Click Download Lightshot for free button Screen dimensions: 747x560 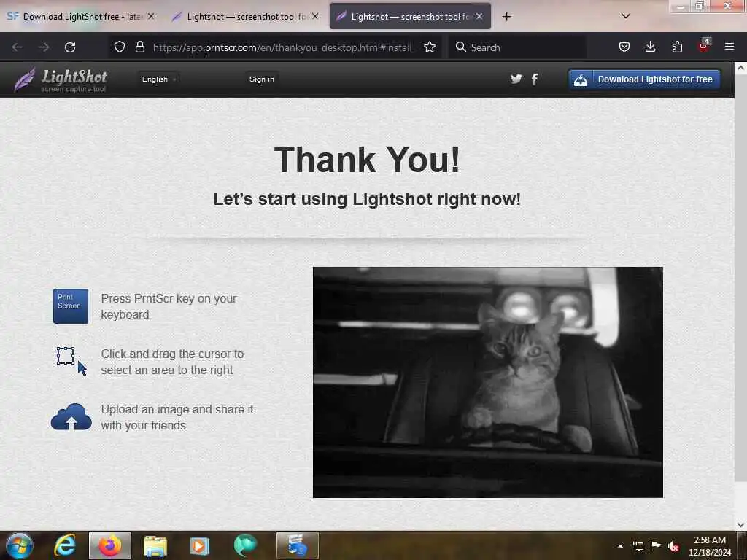coord(644,79)
